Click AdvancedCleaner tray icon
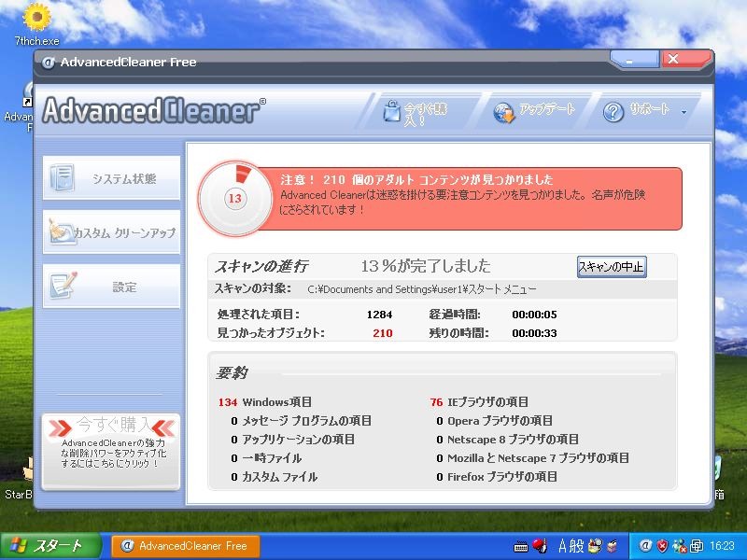This screenshot has width=747, height=560. tap(645, 546)
